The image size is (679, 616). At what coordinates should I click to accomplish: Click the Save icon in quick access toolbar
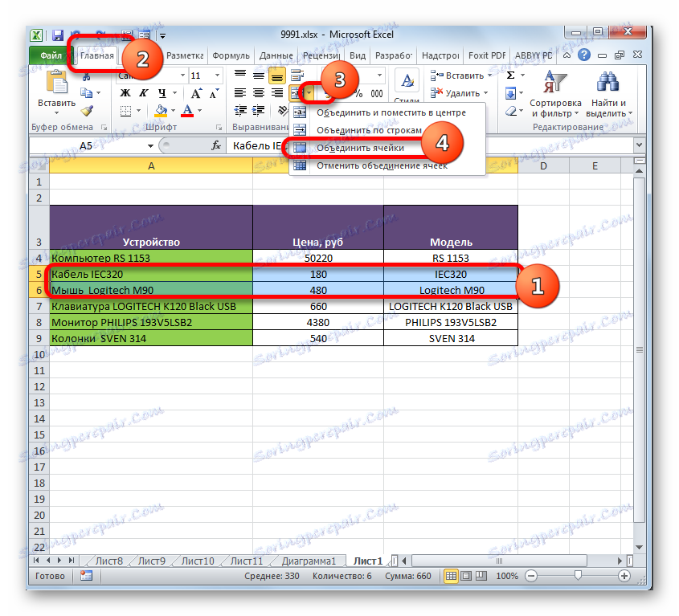pos(58,35)
